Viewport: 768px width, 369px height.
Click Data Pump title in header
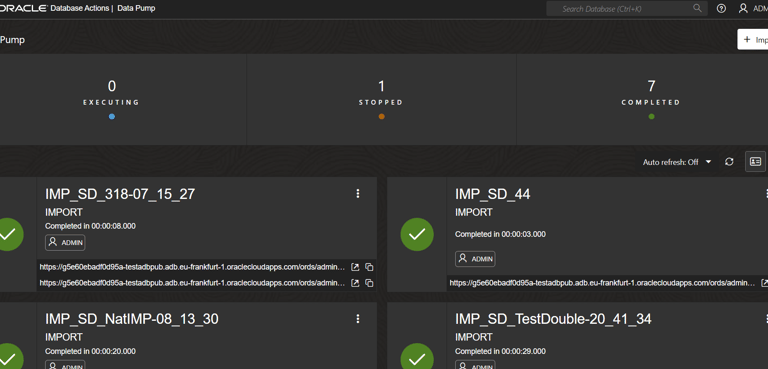[x=136, y=8]
